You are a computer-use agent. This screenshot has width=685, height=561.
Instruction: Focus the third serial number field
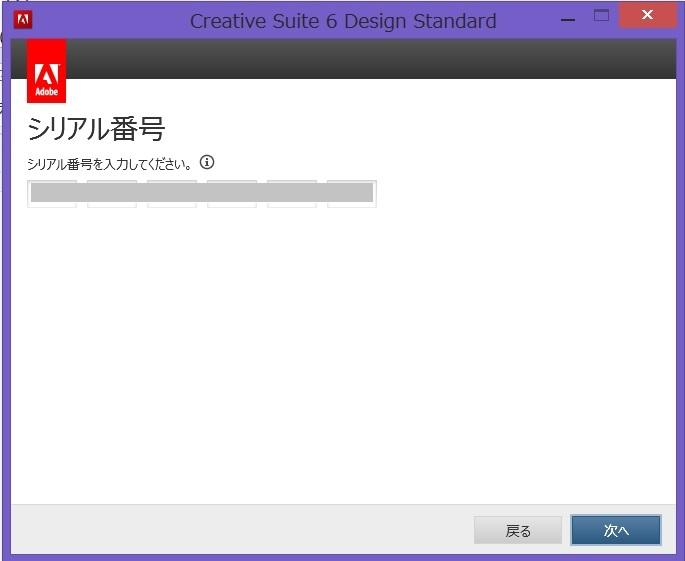(x=172, y=194)
